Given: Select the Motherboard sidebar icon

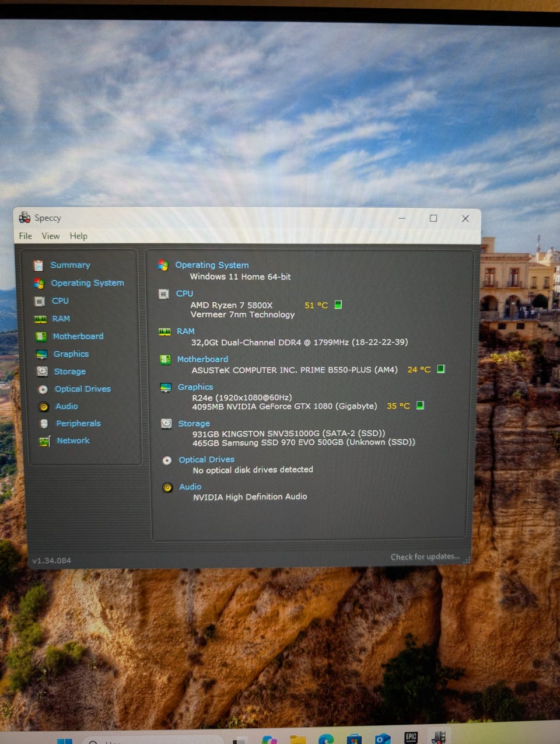Looking at the screenshot, I should tap(41, 336).
